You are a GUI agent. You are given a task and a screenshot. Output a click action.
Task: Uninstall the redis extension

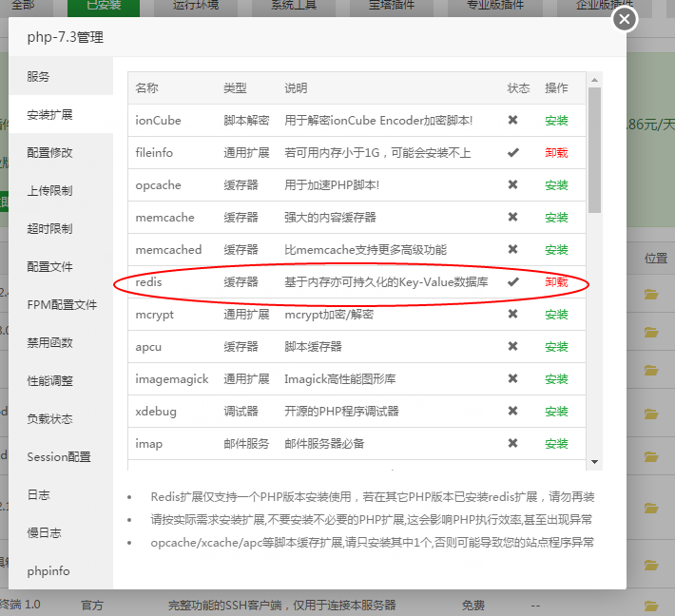pos(556,282)
